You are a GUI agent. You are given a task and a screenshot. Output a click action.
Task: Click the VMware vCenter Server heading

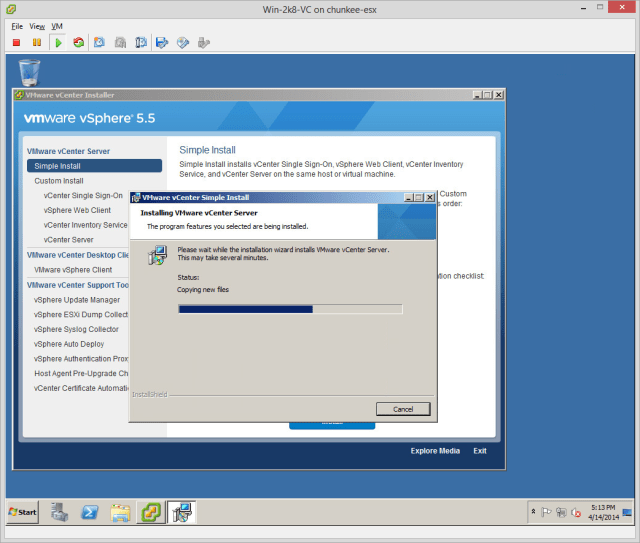point(68,151)
